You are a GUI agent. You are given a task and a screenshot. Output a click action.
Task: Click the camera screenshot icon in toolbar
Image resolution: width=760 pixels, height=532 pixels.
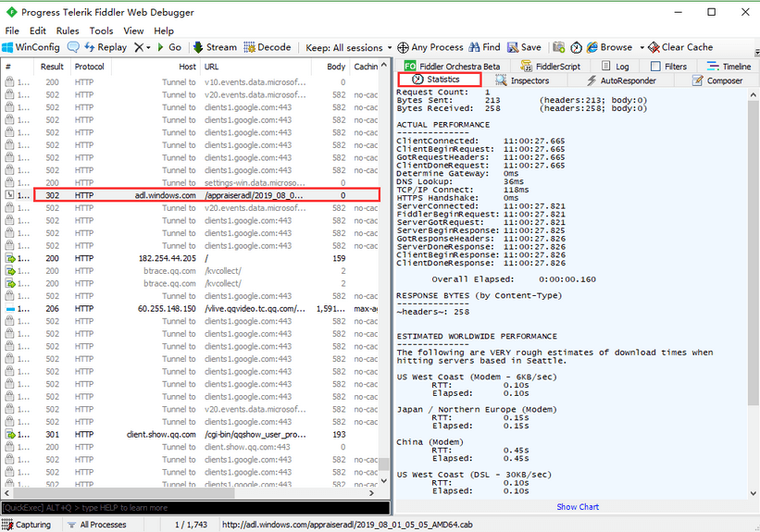[559, 47]
